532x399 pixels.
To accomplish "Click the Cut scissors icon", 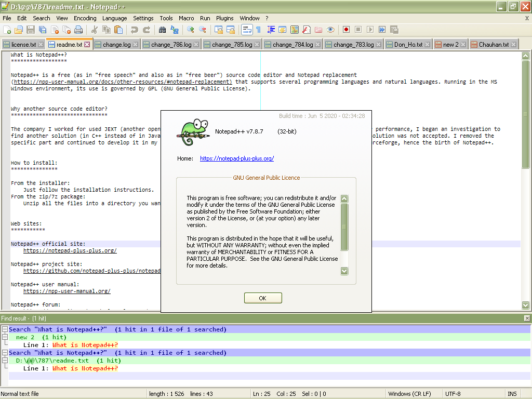I will point(95,30).
